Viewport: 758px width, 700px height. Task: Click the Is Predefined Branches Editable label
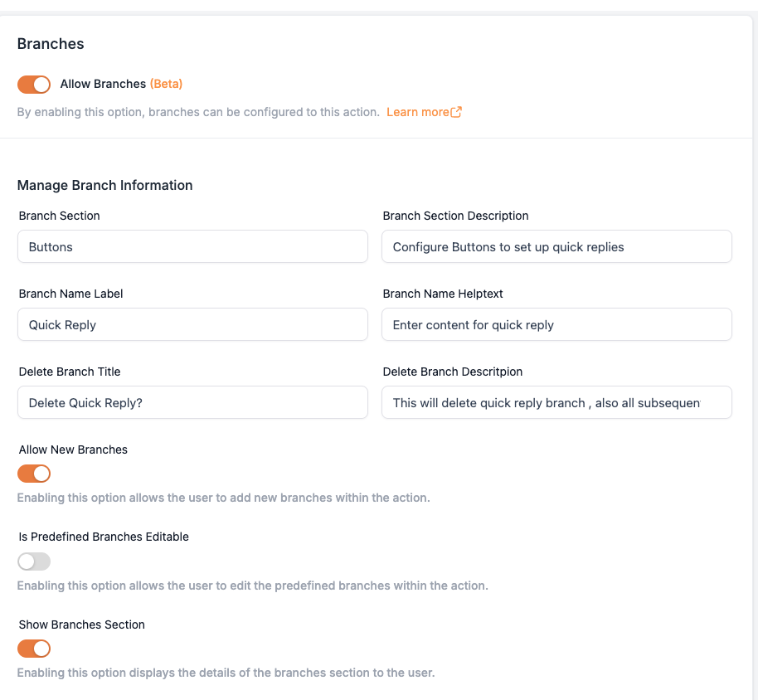(x=104, y=537)
